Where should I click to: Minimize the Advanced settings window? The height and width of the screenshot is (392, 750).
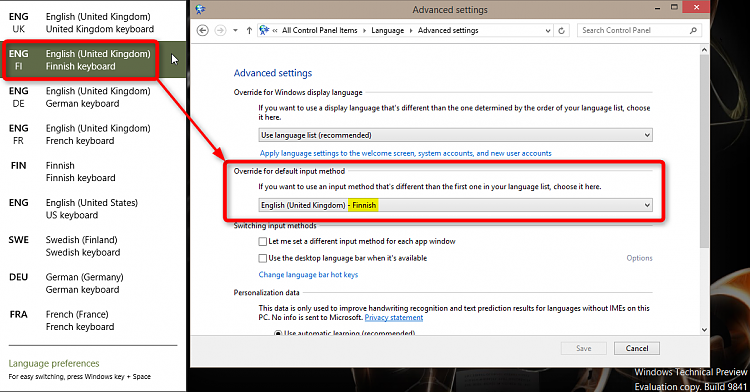click(x=657, y=8)
